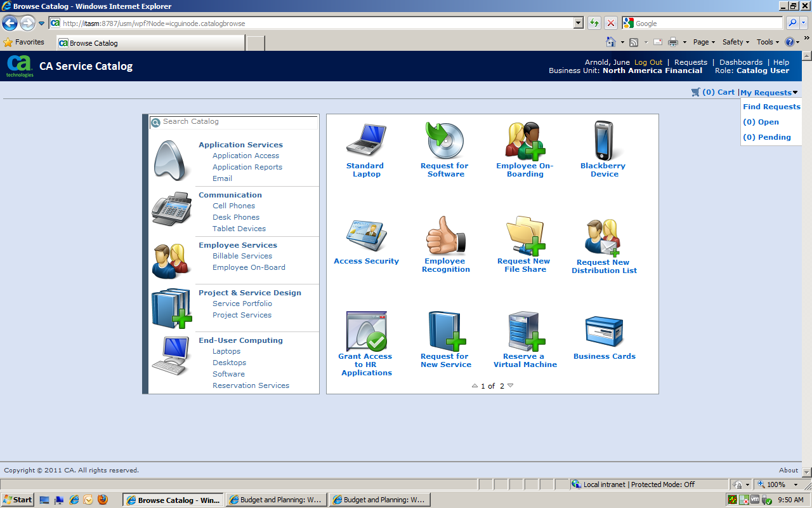Click the printer icon in command bar

coord(673,42)
